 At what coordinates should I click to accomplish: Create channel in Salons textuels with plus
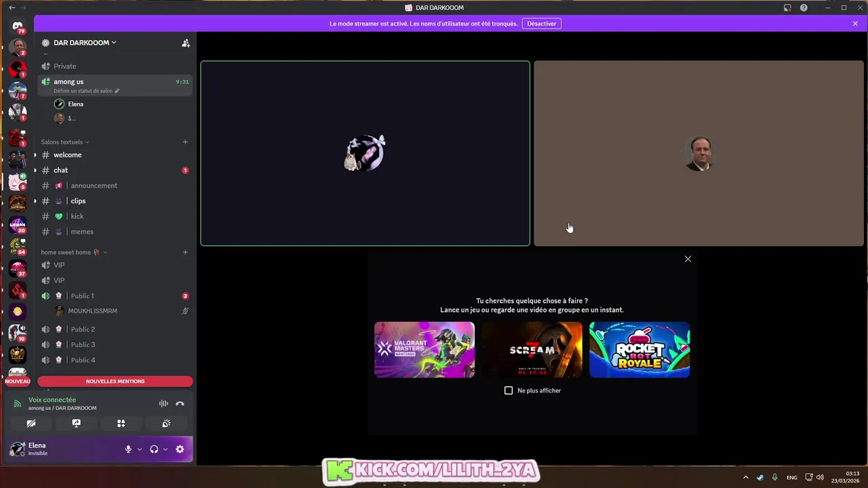coord(185,142)
